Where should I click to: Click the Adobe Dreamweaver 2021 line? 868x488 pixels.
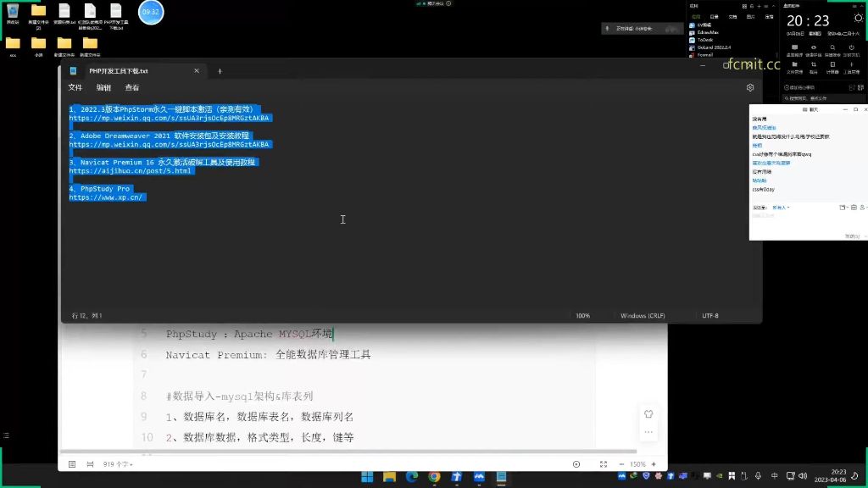(x=159, y=136)
